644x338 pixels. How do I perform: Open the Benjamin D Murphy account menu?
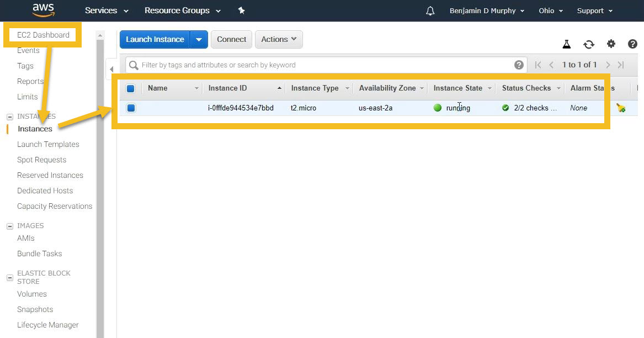487,10
